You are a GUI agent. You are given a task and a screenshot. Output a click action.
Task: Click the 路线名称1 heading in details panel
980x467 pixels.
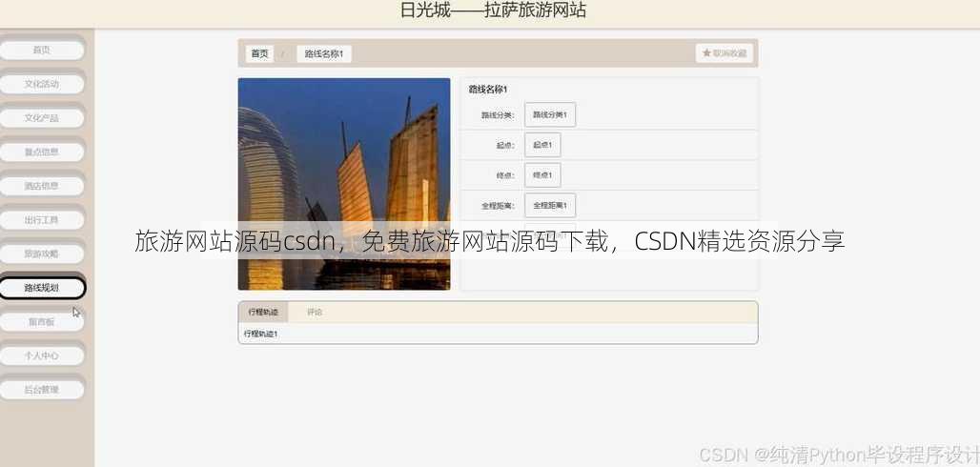tap(488, 90)
